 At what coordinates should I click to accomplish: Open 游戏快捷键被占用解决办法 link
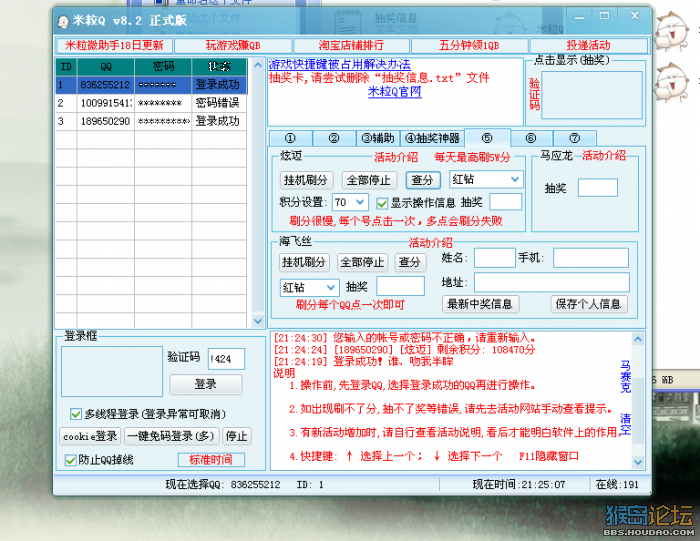click(x=339, y=64)
